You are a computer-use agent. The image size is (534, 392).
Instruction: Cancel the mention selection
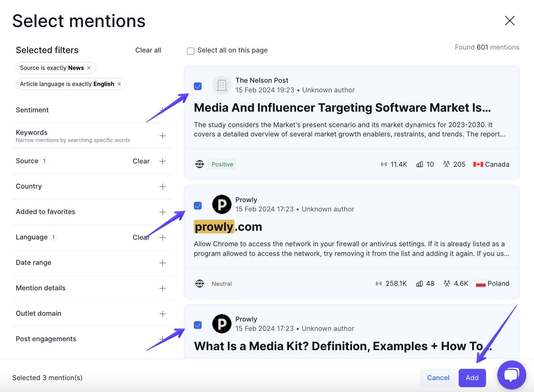(438, 378)
